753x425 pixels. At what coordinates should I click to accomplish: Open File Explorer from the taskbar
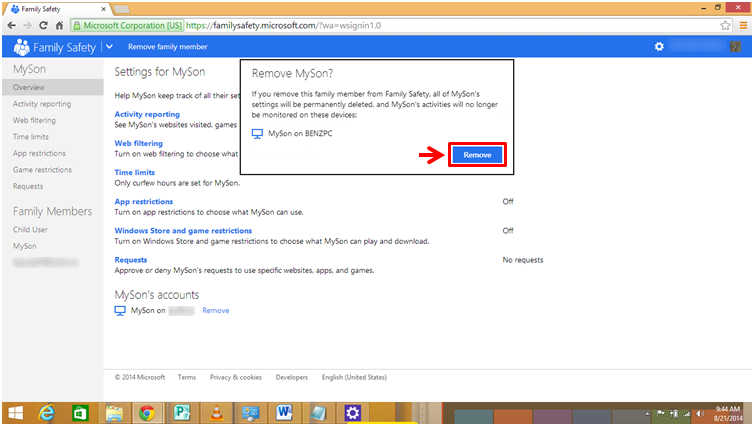tap(114, 413)
